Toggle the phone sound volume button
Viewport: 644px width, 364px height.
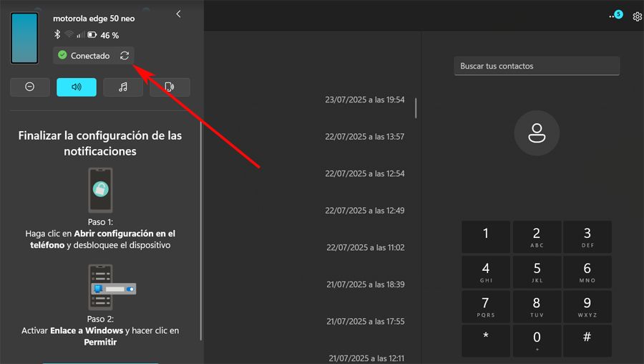77,87
